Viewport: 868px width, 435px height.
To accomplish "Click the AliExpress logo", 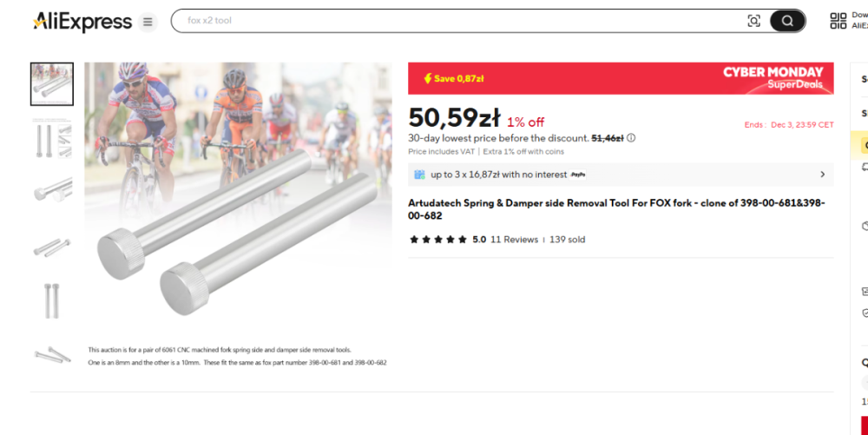I will [x=82, y=22].
